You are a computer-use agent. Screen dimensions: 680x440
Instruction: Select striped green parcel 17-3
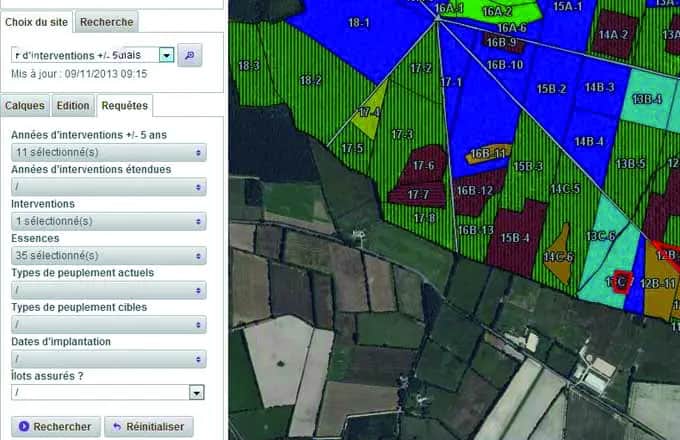point(402,134)
